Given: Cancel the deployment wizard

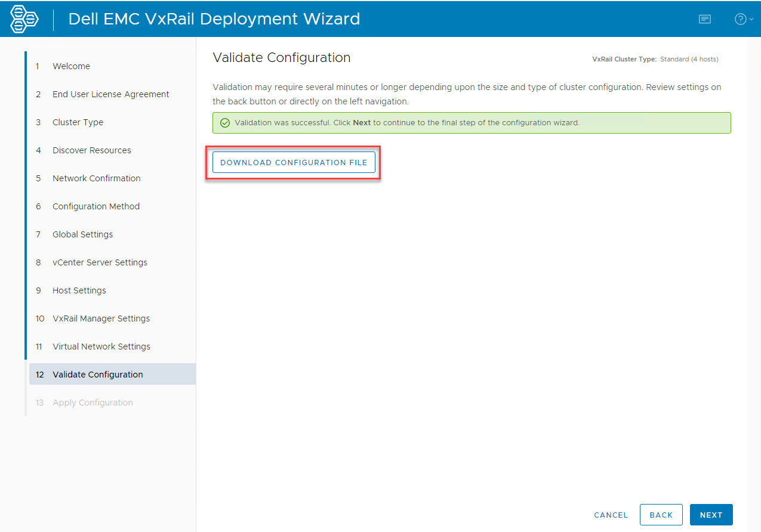Looking at the screenshot, I should point(611,515).
